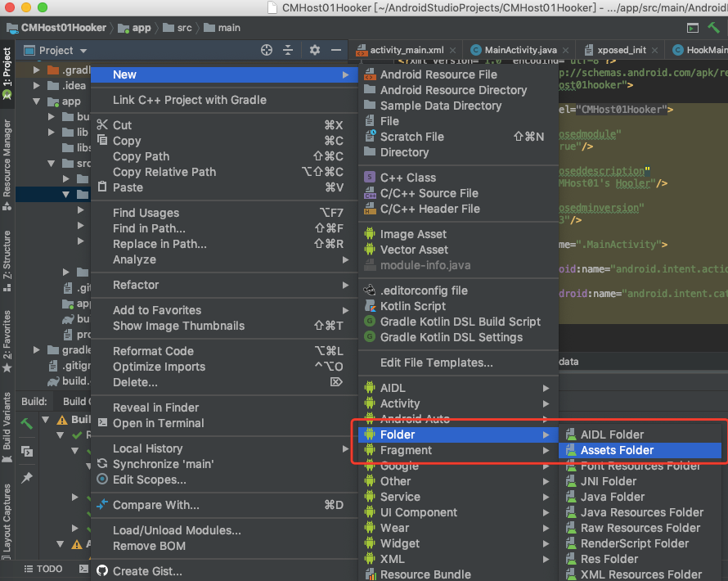Click the .editorconfig file icon
This screenshot has height=581, width=728.
pos(370,290)
